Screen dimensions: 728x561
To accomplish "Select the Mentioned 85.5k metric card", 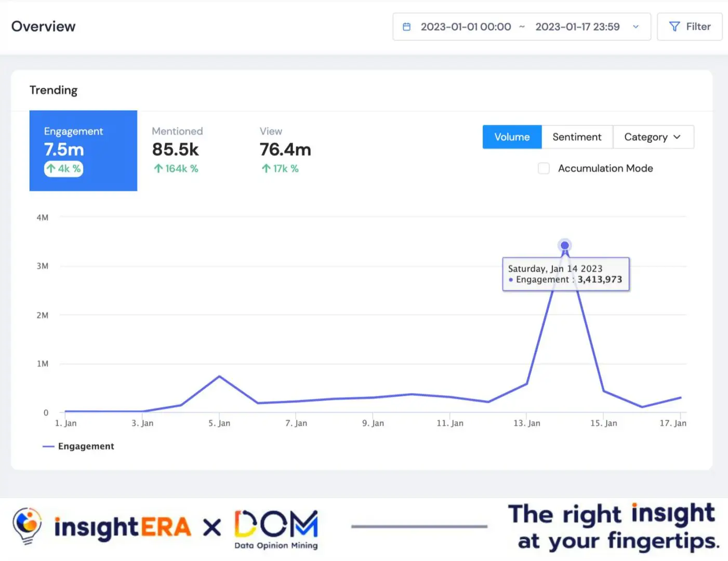I will [177, 150].
